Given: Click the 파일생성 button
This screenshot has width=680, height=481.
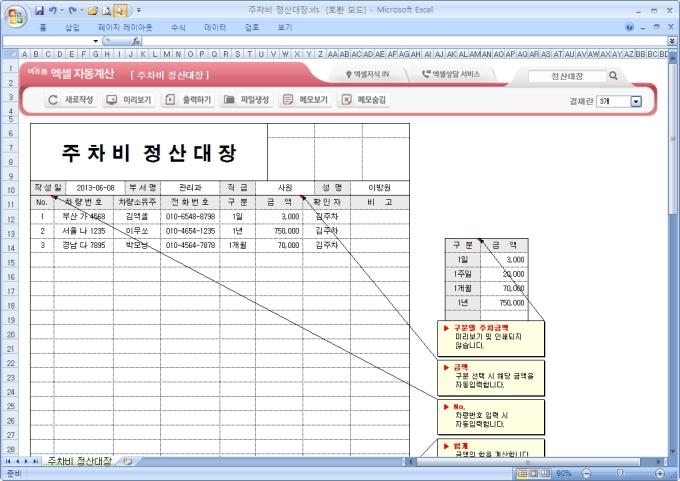Looking at the screenshot, I should [247, 100].
